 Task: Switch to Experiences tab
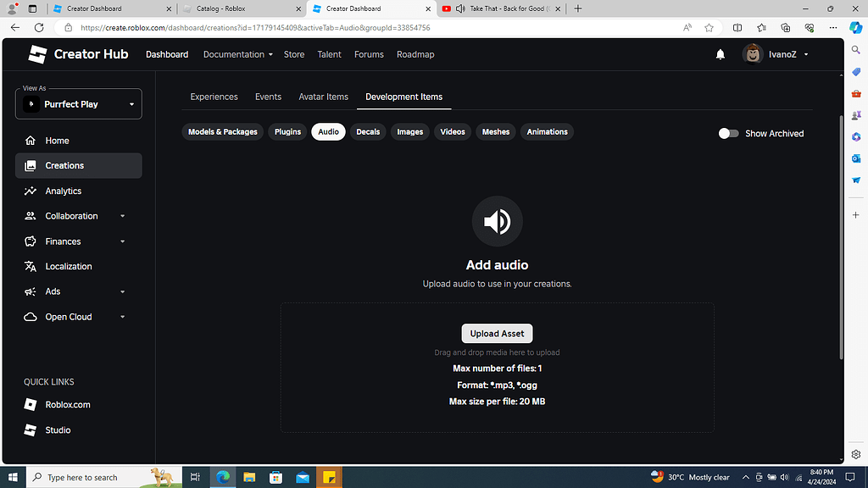point(214,97)
